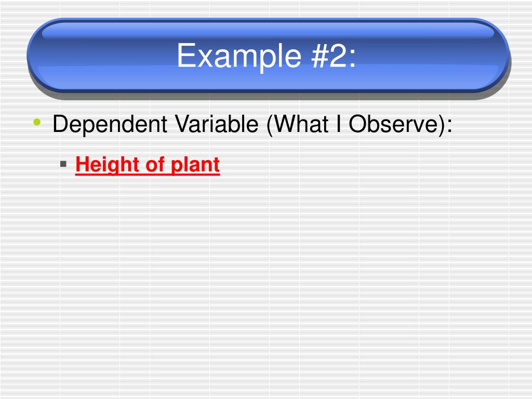The height and width of the screenshot is (399, 532).
Task: Open the red "Height of plant" link
Action: coord(148,165)
